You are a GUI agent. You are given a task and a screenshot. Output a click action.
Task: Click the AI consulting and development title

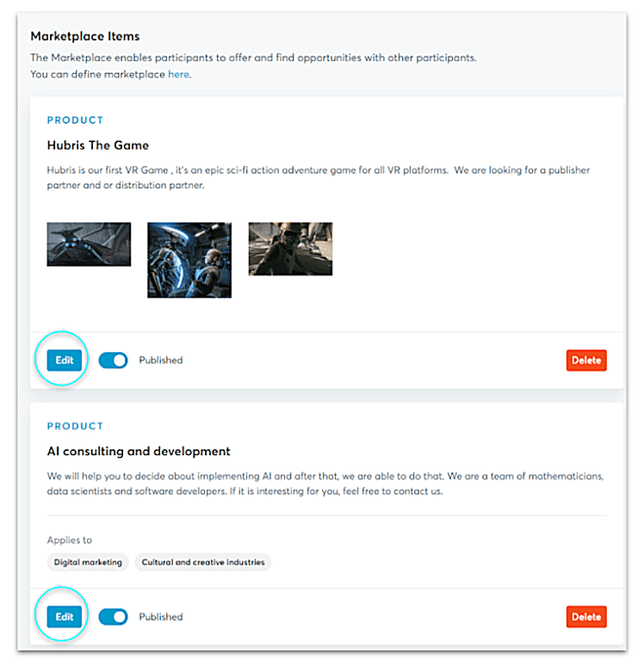point(139,451)
